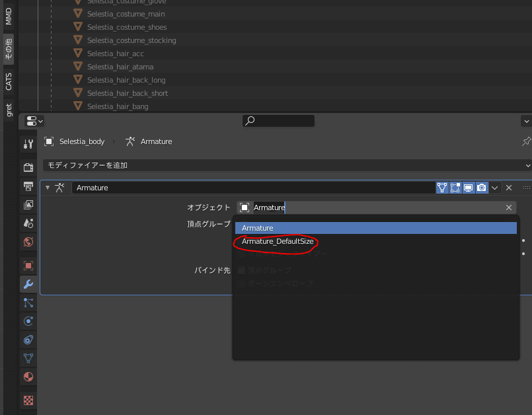Open the Physics properties tab
Image resolution: width=532 pixels, height=415 pixels.
(x=28, y=321)
